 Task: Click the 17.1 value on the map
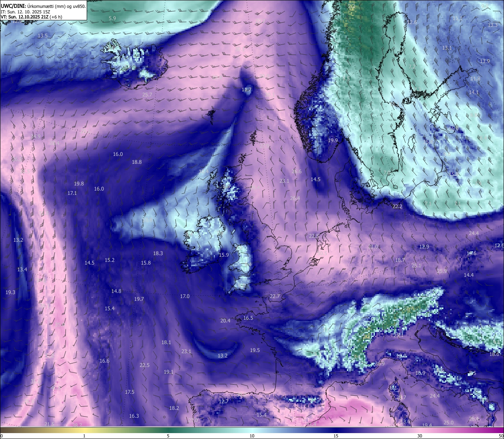(x=72, y=193)
